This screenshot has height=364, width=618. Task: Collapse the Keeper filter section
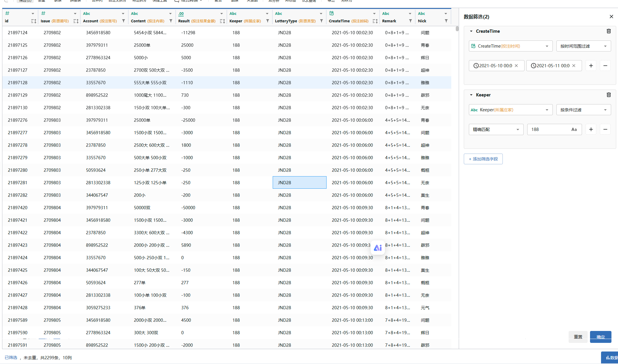pos(471,95)
